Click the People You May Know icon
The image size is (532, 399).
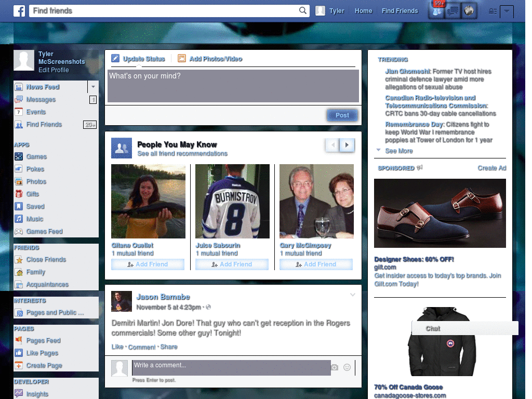point(122,148)
